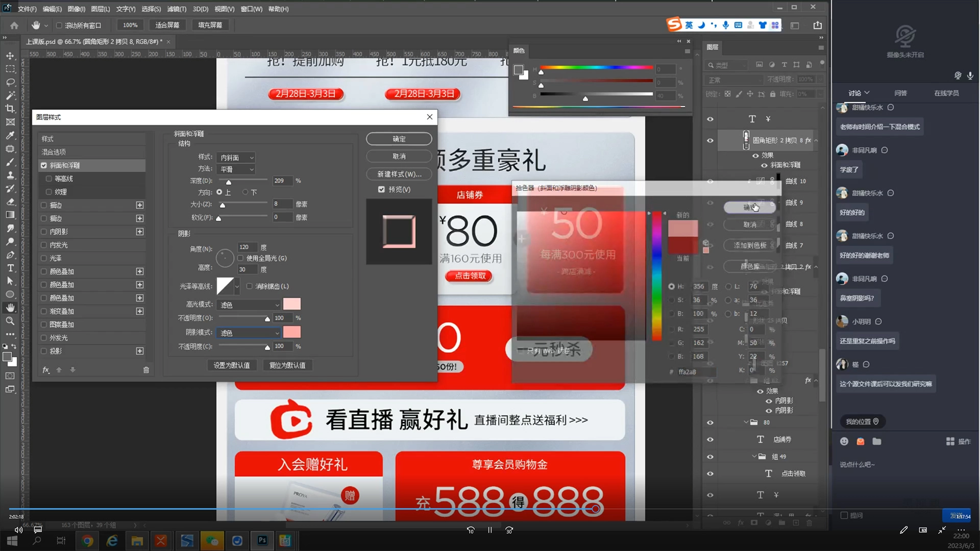The width and height of the screenshot is (980, 551).
Task: Switch to the 在线学员 tab
Action: pyautogui.click(x=947, y=93)
